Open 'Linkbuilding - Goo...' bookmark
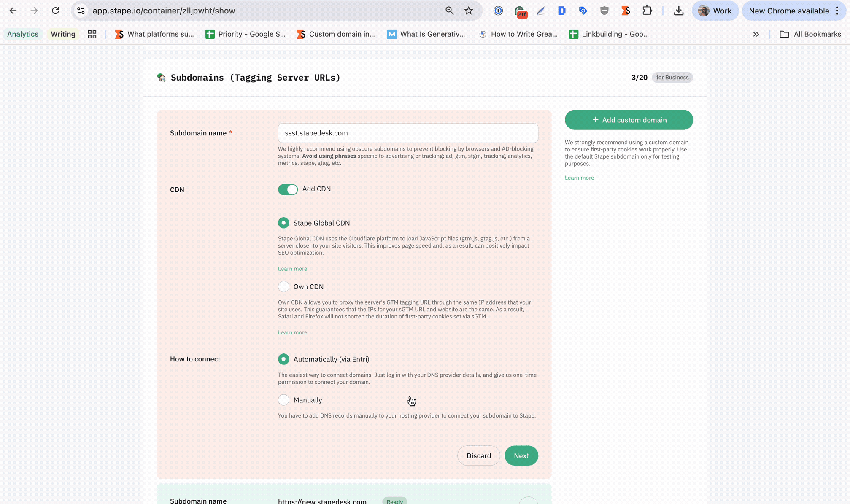The image size is (850, 504). pyautogui.click(x=609, y=34)
